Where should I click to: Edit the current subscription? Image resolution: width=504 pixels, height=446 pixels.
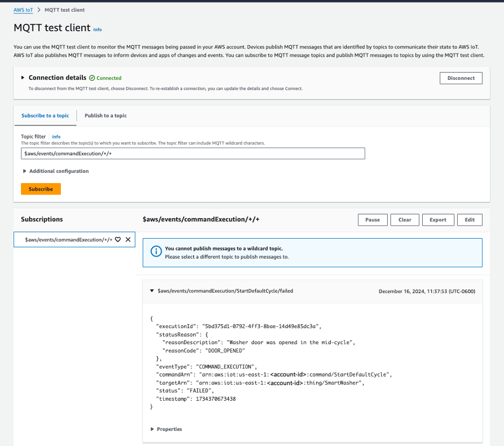(x=470, y=220)
